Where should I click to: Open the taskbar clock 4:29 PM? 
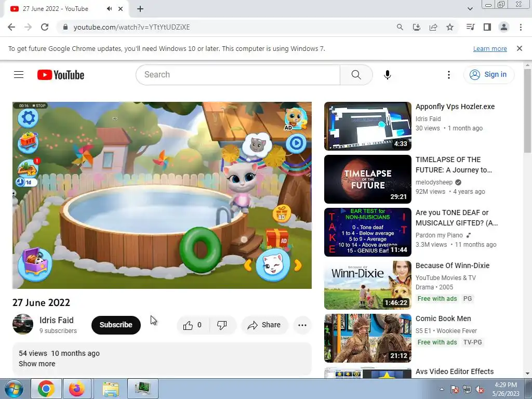tap(506, 389)
